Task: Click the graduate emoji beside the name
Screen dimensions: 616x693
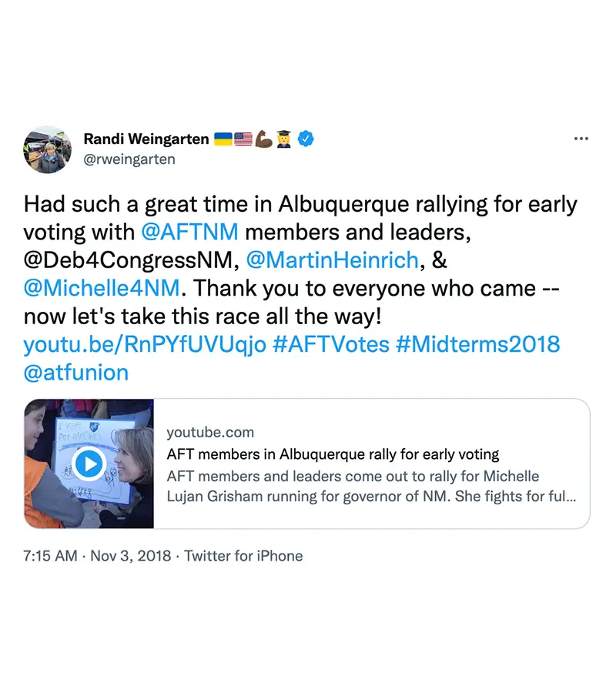Action: click(284, 139)
